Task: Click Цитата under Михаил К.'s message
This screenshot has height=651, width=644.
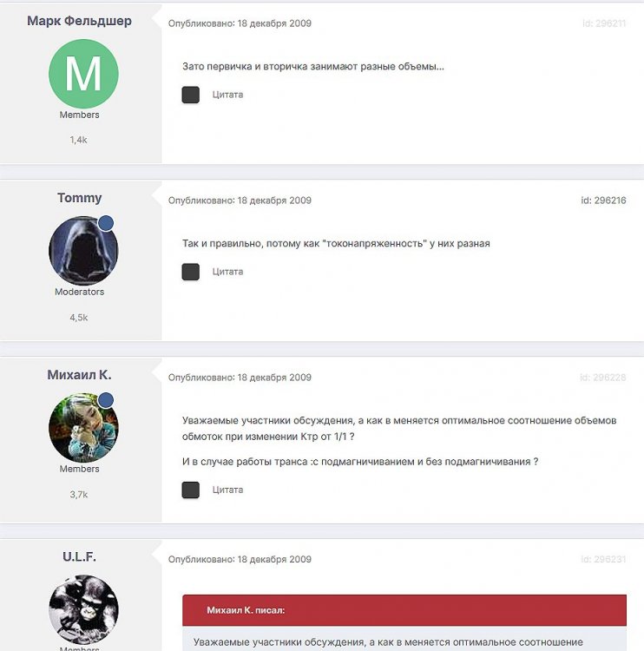Action: point(227,490)
